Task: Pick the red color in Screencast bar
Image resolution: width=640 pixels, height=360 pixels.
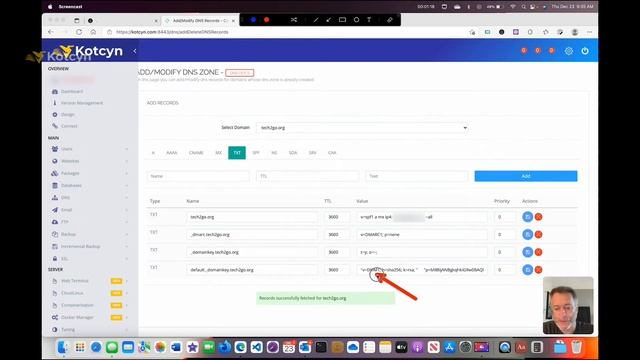Action: click(x=267, y=20)
